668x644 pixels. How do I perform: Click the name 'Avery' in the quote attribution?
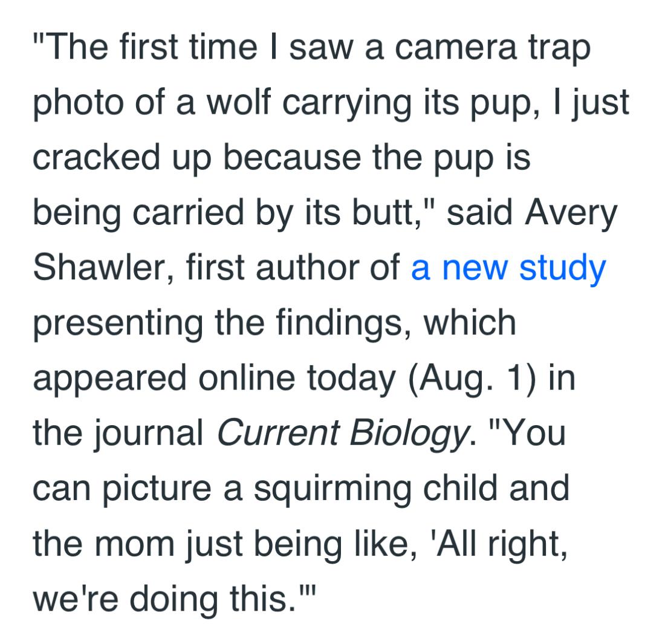coord(571,214)
